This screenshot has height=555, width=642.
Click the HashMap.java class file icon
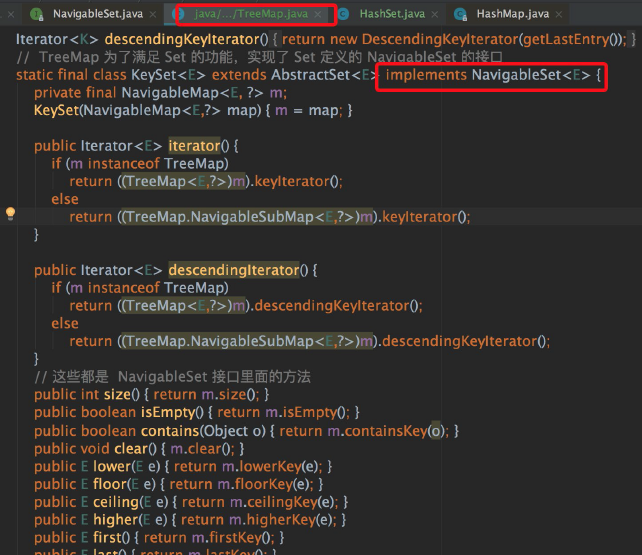[461, 14]
